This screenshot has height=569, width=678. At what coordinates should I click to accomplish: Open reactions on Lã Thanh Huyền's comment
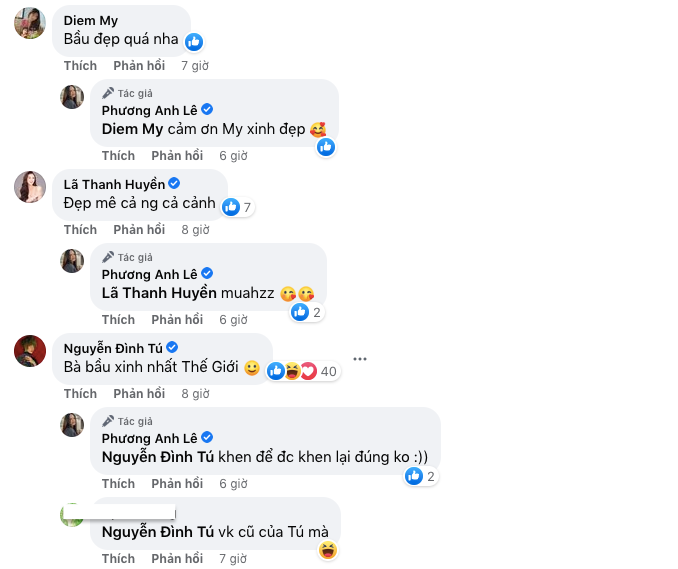click(237, 207)
